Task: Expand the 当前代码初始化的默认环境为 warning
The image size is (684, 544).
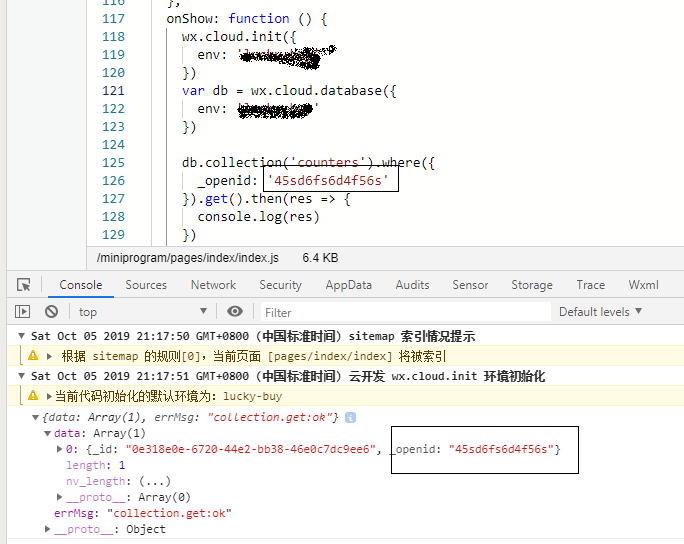Action: click(x=49, y=396)
